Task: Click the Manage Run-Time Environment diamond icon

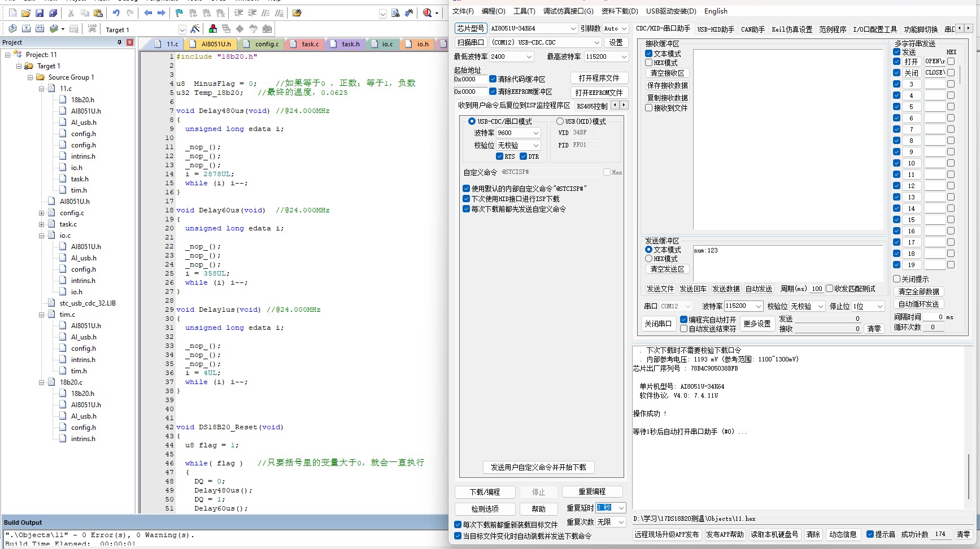Action: tap(240, 29)
